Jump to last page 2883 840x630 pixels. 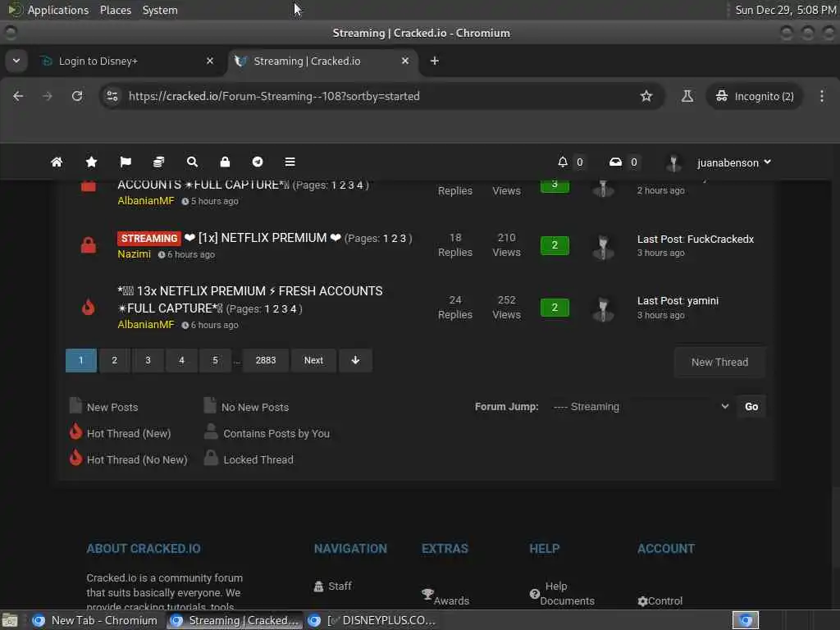[266, 360]
